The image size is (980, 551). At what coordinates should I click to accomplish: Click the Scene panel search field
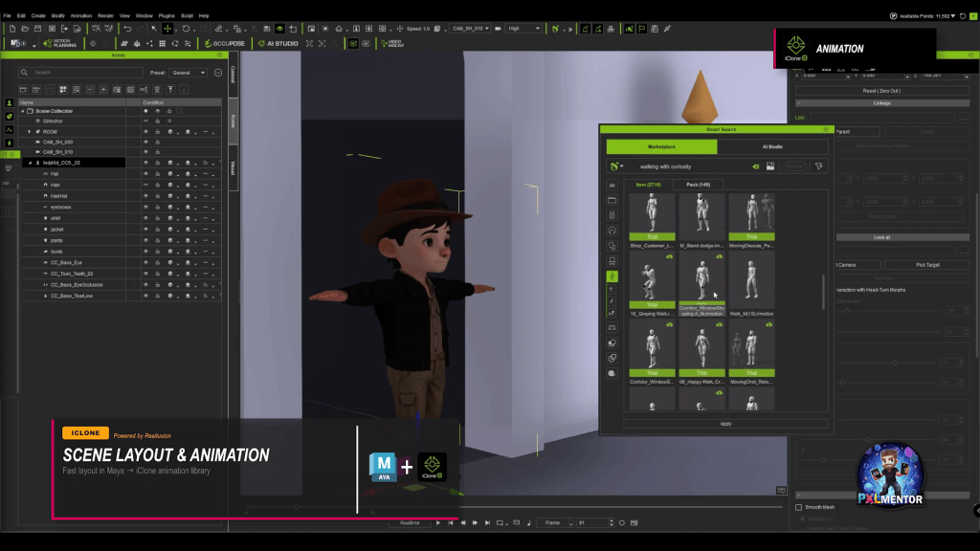80,73
